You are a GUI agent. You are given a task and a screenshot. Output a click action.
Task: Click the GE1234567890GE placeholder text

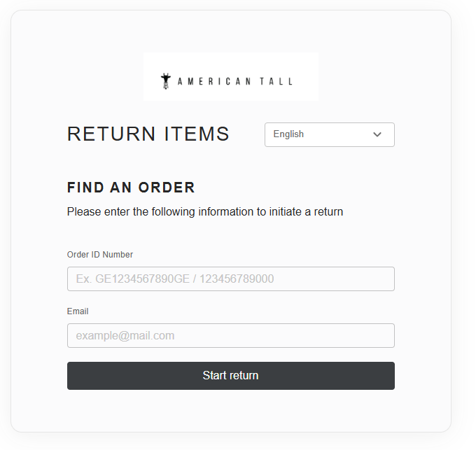click(x=142, y=279)
